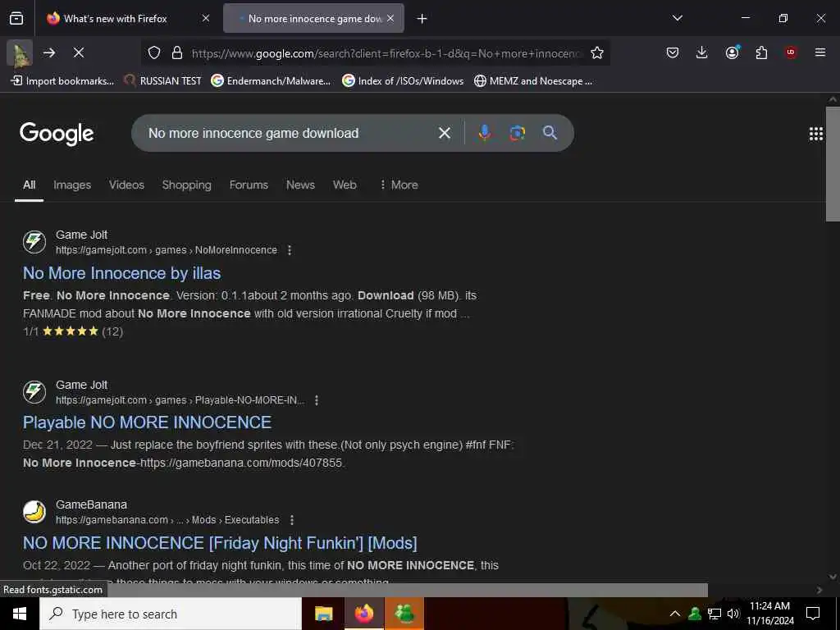Viewport: 840px width, 630px height.
Task: Go to Google home via logo
Action: click(57, 134)
